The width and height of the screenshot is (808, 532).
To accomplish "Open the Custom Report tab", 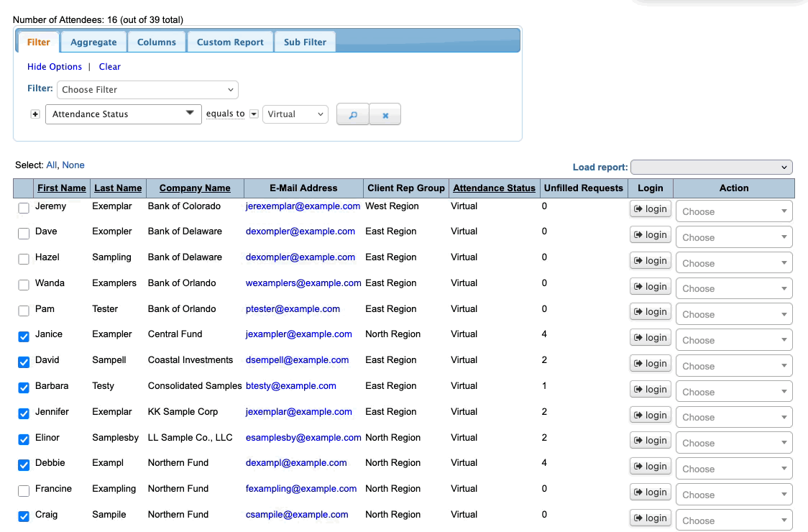I will click(230, 42).
